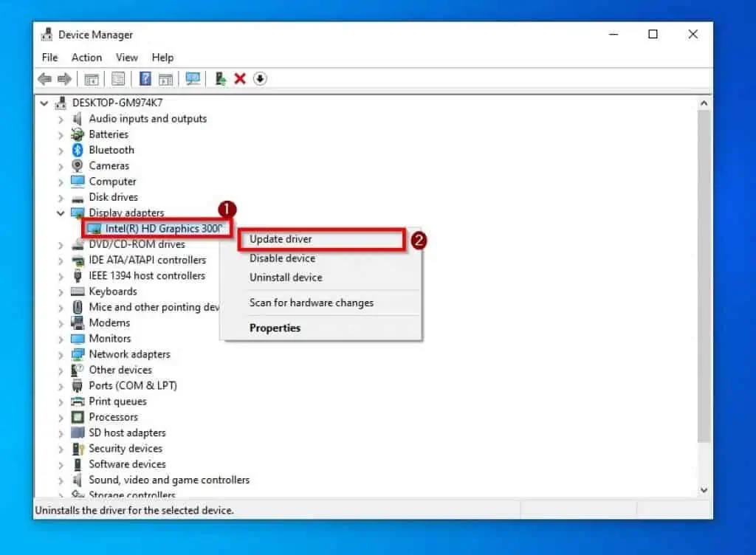Expand the Software devices category arrow

pos(61,465)
